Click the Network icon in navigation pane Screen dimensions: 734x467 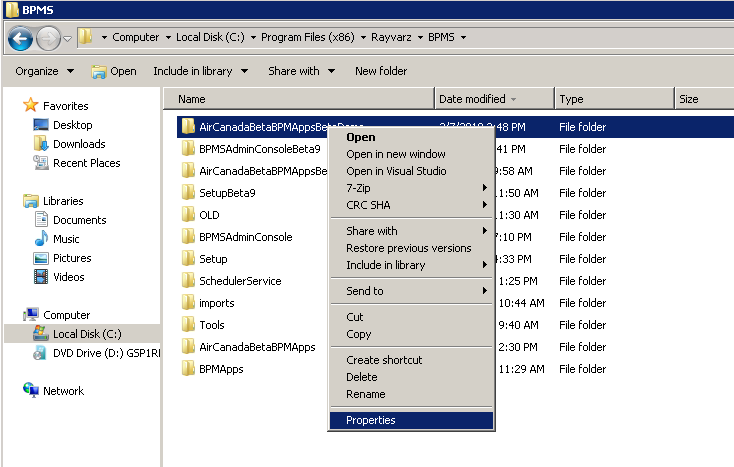pos(30,391)
